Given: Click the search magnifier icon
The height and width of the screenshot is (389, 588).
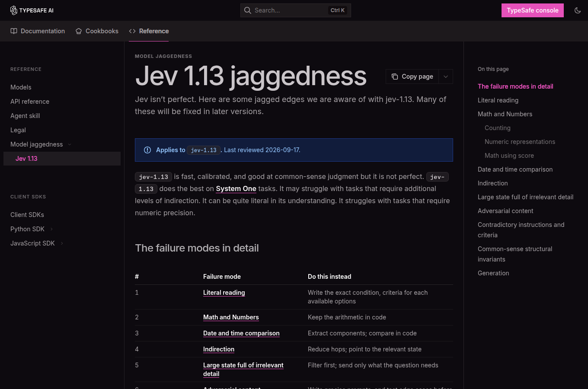Looking at the screenshot, I should [248, 10].
